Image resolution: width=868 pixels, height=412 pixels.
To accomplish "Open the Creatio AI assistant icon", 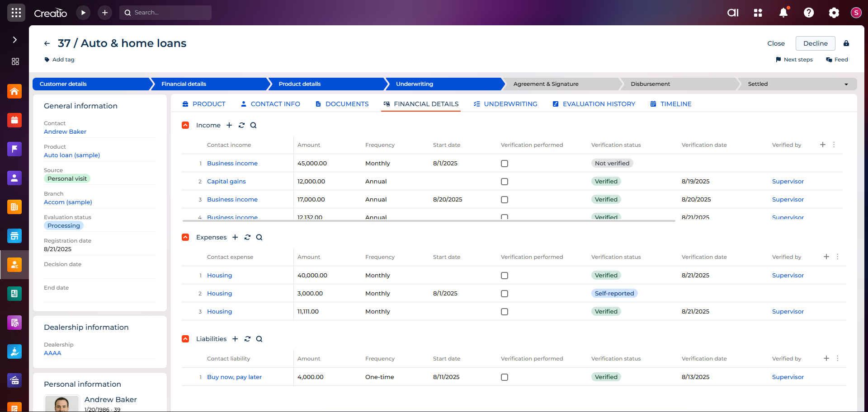I will pos(733,13).
